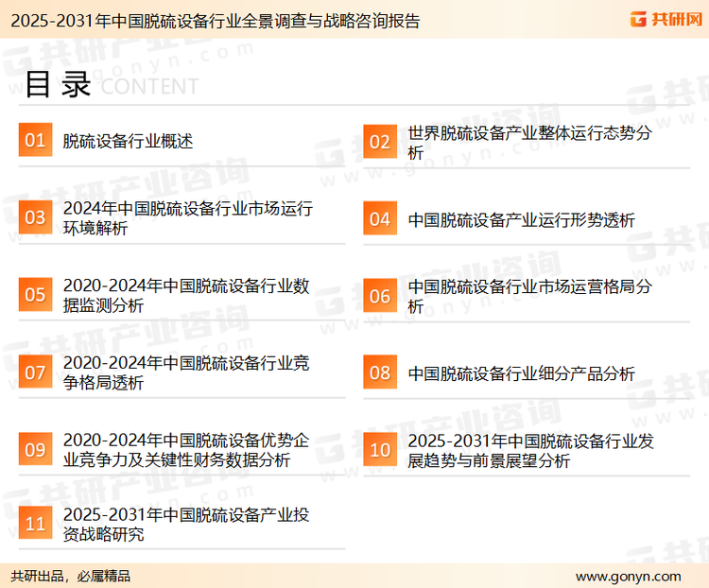Select 中国脱硫设备行业细分产品分析 entry
The height and width of the screenshot is (588, 709).
pos(521,373)
